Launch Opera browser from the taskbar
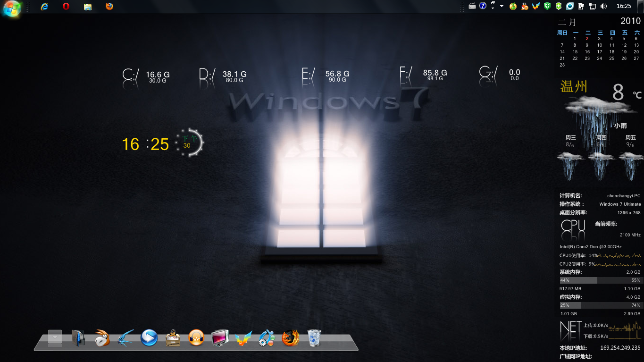The width and height of the screenshot is (644, 362). [66, 6]
